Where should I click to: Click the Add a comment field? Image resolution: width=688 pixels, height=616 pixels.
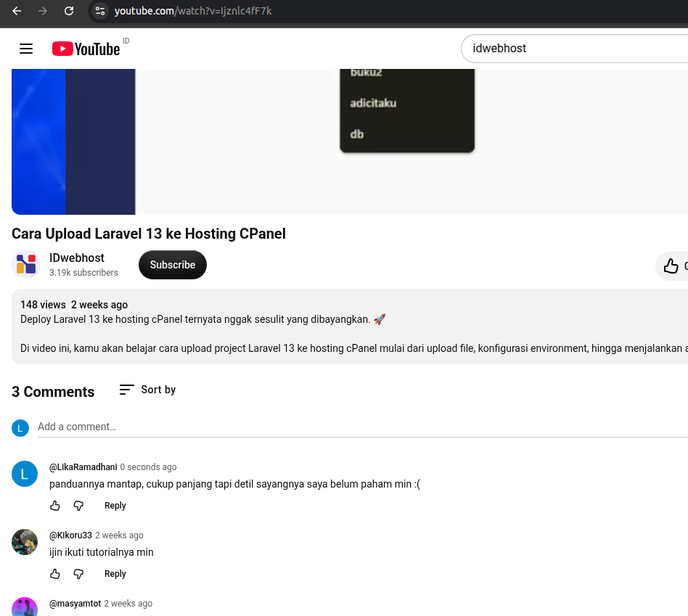click(x=362, y=427)
